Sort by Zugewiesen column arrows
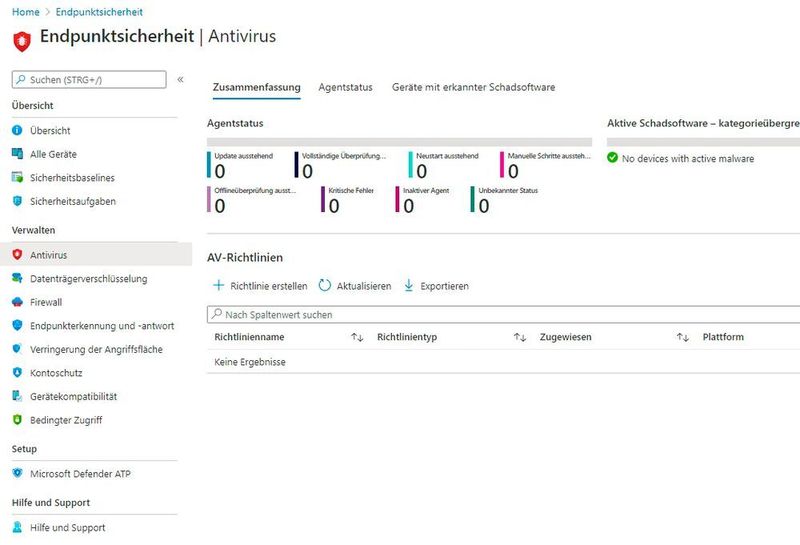The width and height of the screenshot is (800, 545). (683, 337)
